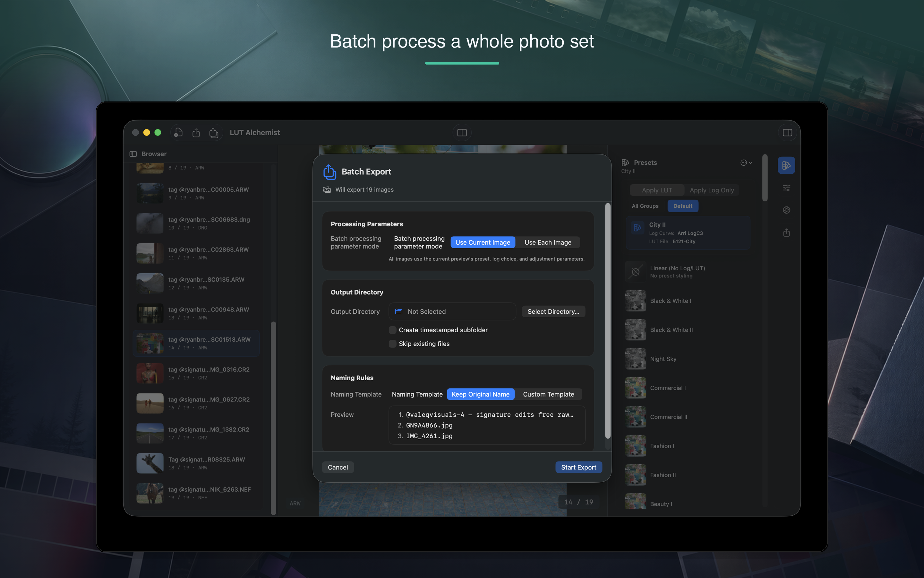Click the Not Selected output directory field
This screenshot has height=578, width=924.
pyautogui.click(x=452, y=311)
